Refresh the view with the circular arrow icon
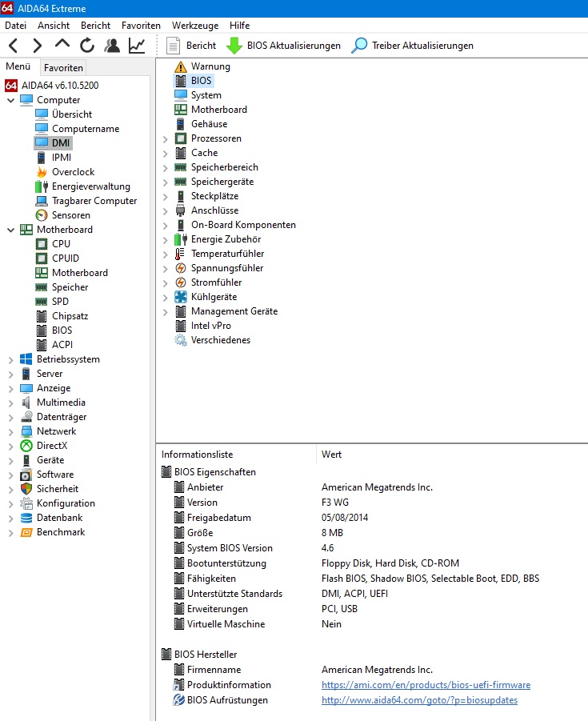 pyautogui.click(x=87, y=46)
